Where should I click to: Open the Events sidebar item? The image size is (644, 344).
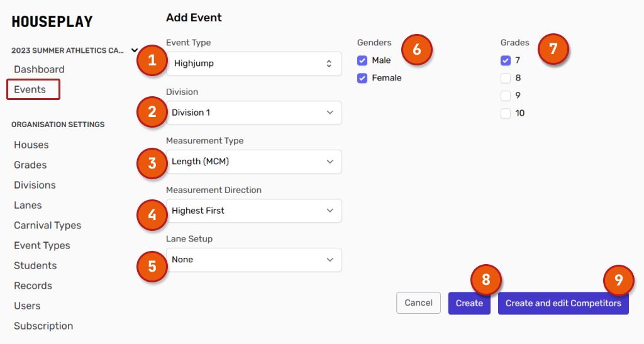point(30,89)
